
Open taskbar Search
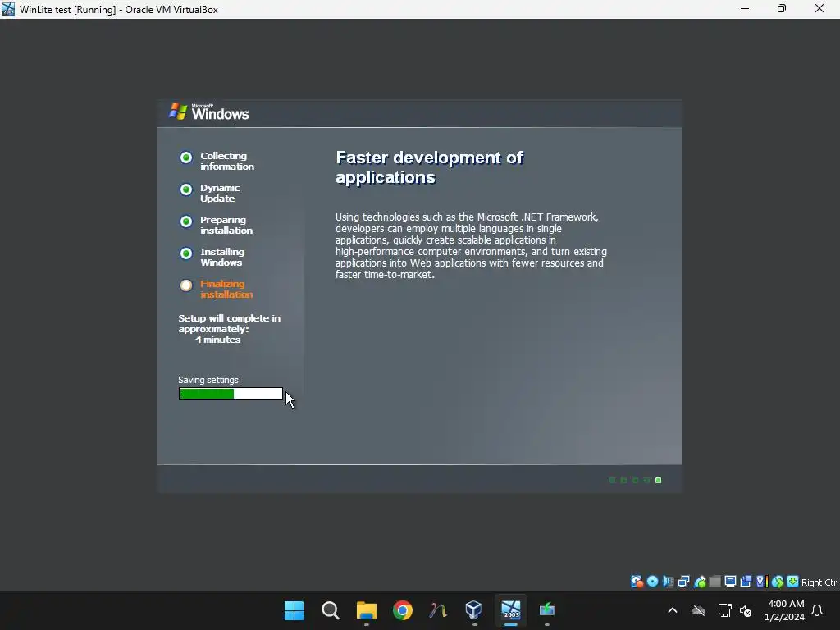click(331, 610)
